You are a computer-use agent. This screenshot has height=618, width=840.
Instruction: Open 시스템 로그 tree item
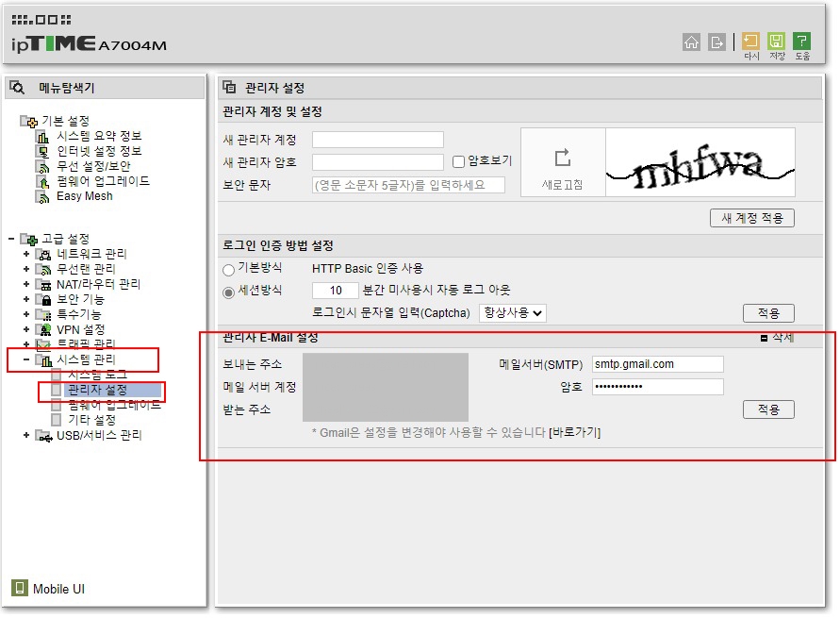click(x=97, y=375)
